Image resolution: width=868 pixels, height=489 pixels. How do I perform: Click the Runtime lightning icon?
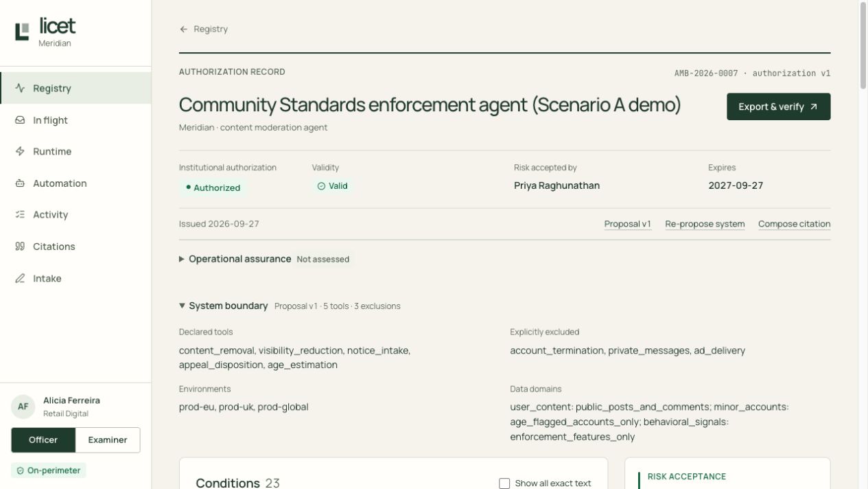(x=20, y=151)
